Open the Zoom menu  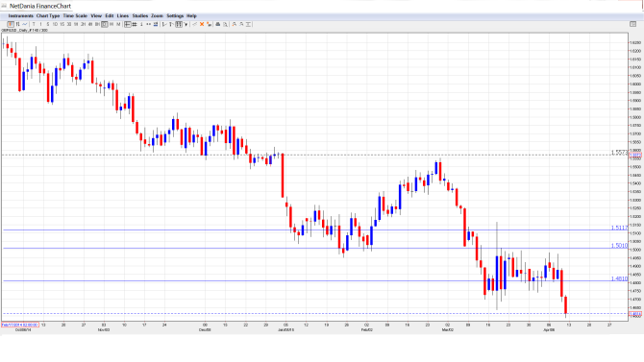(157, 16)
